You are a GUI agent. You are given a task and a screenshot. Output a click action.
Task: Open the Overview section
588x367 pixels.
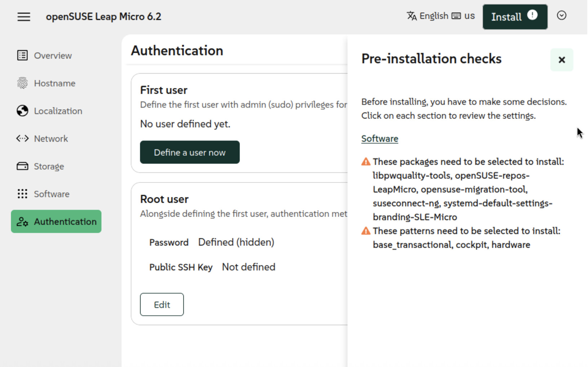pyautogui.click(x=53, y=56)
